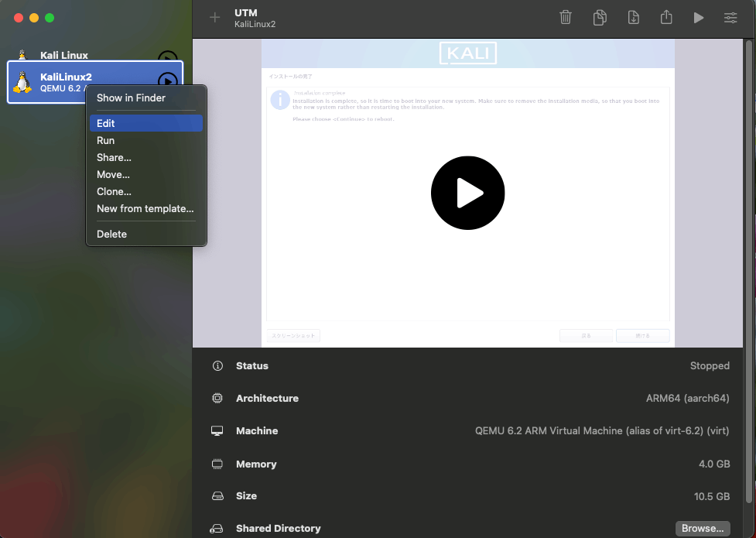756x538 pixels.
Task: Click the 10.5 GB size value
Action: click(712, 496)
